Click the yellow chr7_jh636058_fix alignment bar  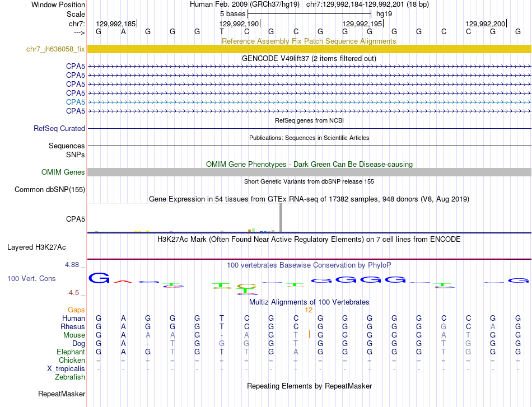(309, 49)
